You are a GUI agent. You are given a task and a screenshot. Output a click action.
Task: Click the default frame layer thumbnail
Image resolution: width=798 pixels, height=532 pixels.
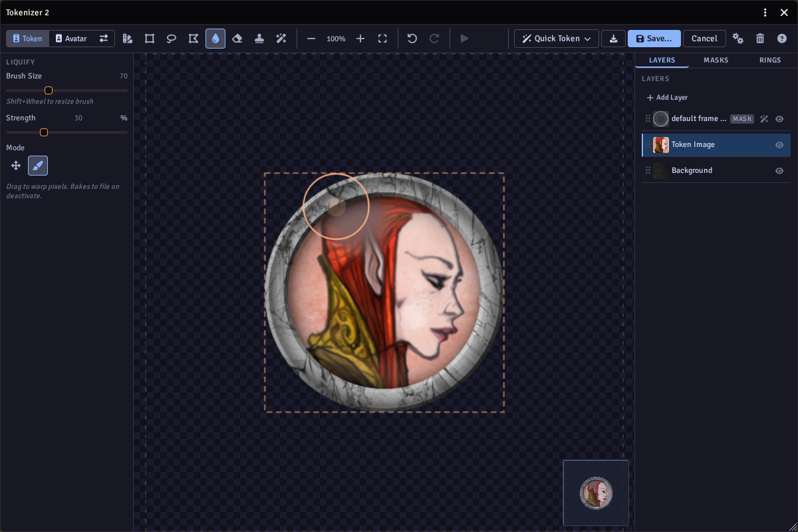(661, 119)
